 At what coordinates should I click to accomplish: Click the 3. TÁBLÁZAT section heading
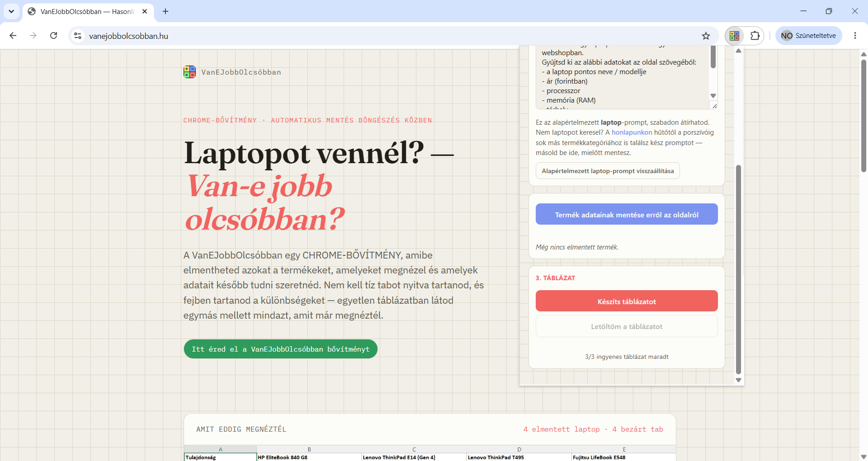pyautogui.click(x=555, y=278)
